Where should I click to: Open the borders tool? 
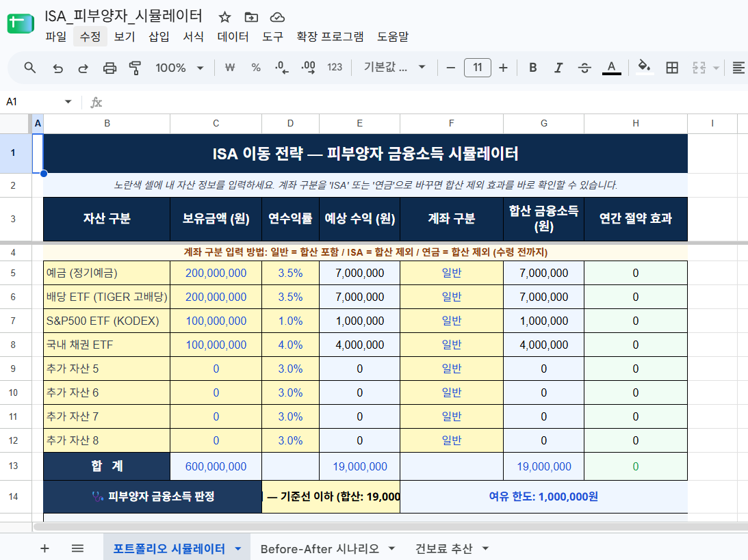[x=671, y=68]
